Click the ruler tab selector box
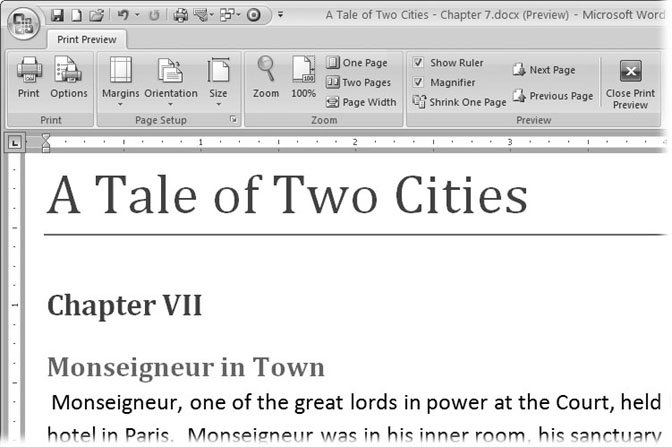This screenshot has height=447, width=672. (x=11, y=143)
